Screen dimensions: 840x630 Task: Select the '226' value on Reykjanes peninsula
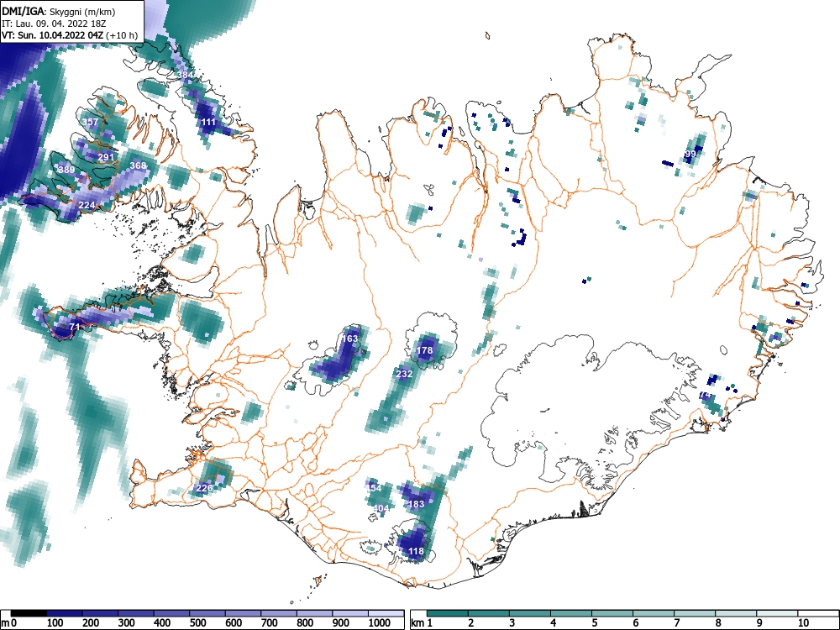coord(204,488)
